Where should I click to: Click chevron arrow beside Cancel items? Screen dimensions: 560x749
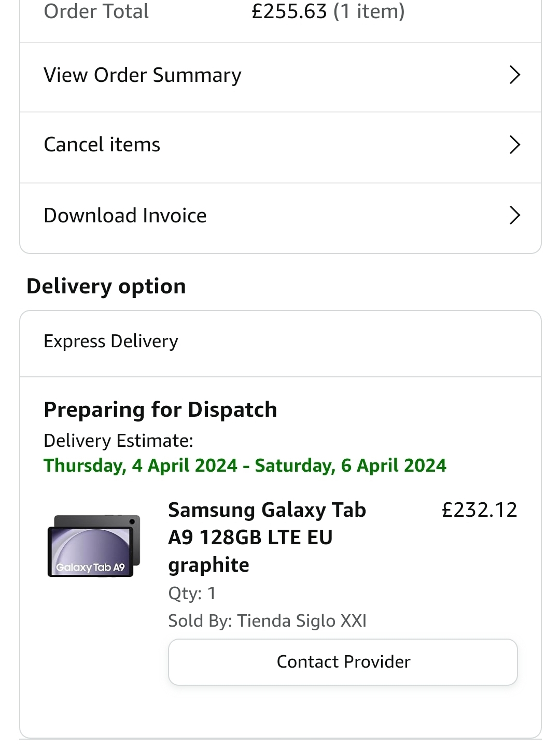(x=514, y=145)
